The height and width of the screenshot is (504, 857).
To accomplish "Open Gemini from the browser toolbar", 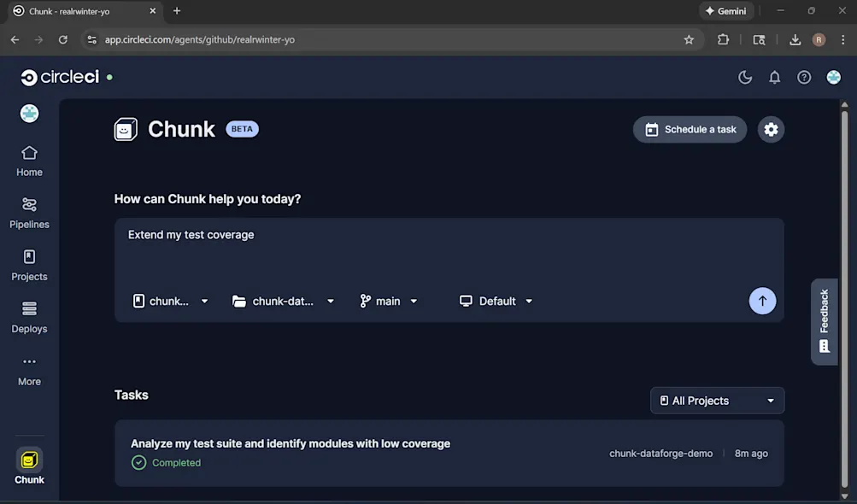I will pos(725,11).
